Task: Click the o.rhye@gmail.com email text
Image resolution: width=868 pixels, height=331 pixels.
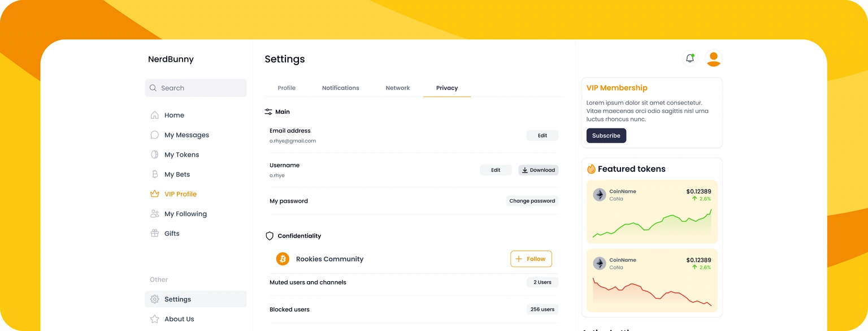Action: coord(293,141)
